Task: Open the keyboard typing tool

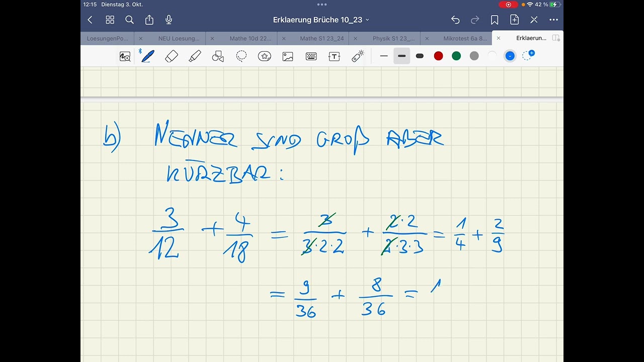Action: pos(311,56)
